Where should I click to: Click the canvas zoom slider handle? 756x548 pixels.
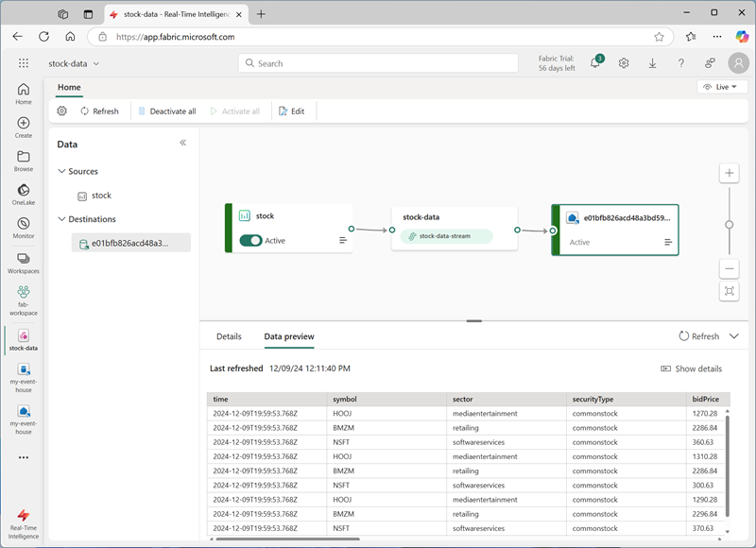[x=729, y=225]
